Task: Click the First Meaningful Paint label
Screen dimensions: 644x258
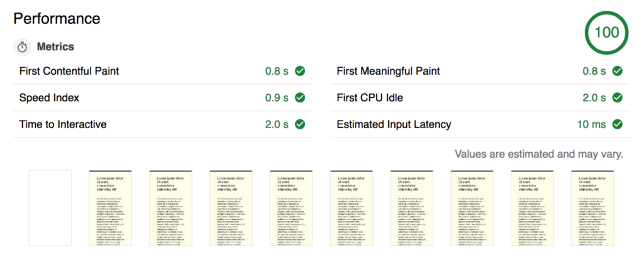Action: click(x=387, y=72)
